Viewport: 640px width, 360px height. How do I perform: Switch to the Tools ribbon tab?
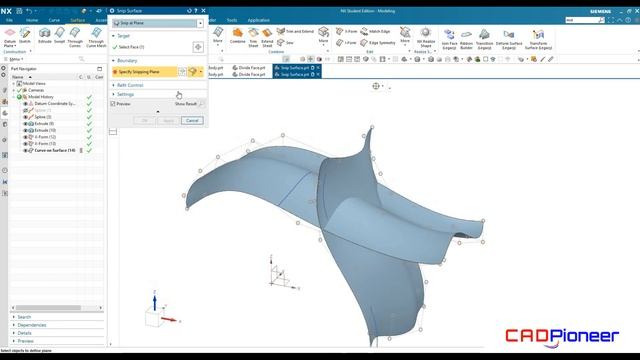coord(232,20)
